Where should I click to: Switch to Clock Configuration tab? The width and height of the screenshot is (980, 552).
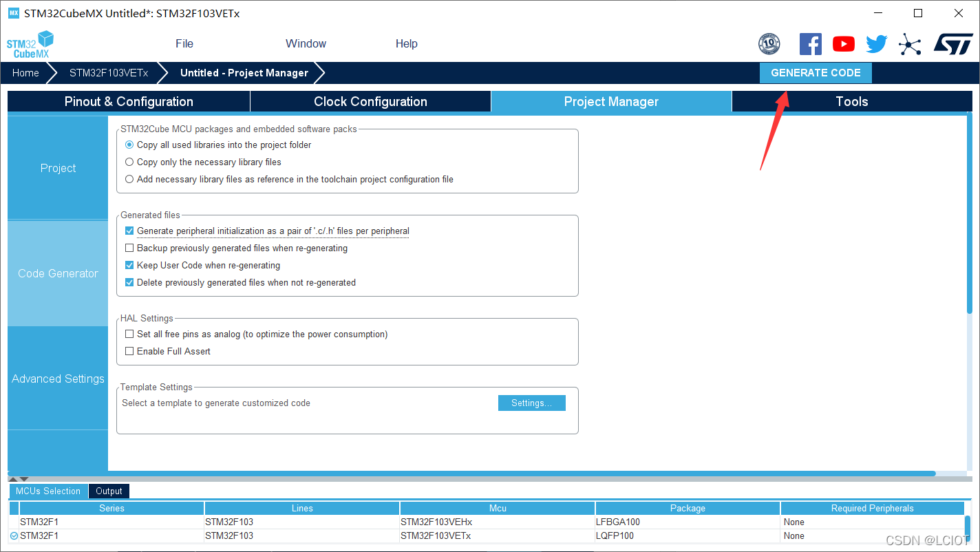[x=370, y=101]
